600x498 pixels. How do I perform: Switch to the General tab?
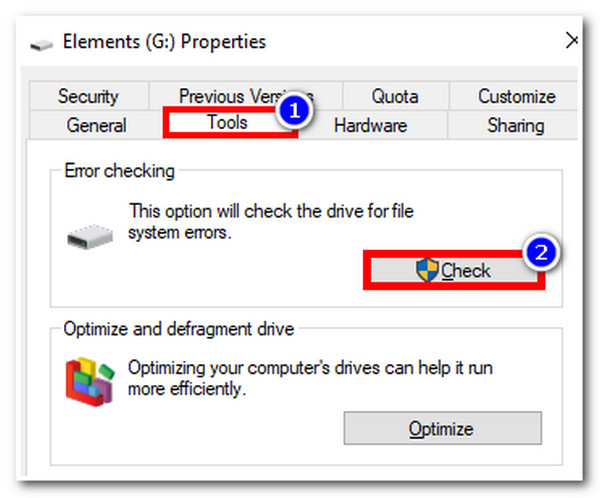click(x=96, y=125)
